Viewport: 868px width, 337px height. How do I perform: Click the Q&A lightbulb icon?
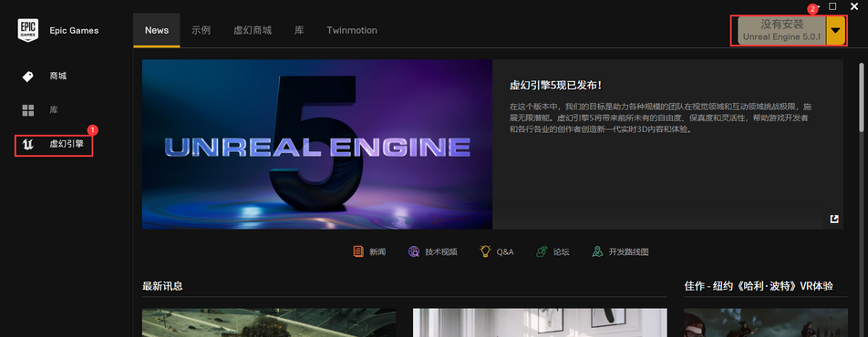(485, 251)
